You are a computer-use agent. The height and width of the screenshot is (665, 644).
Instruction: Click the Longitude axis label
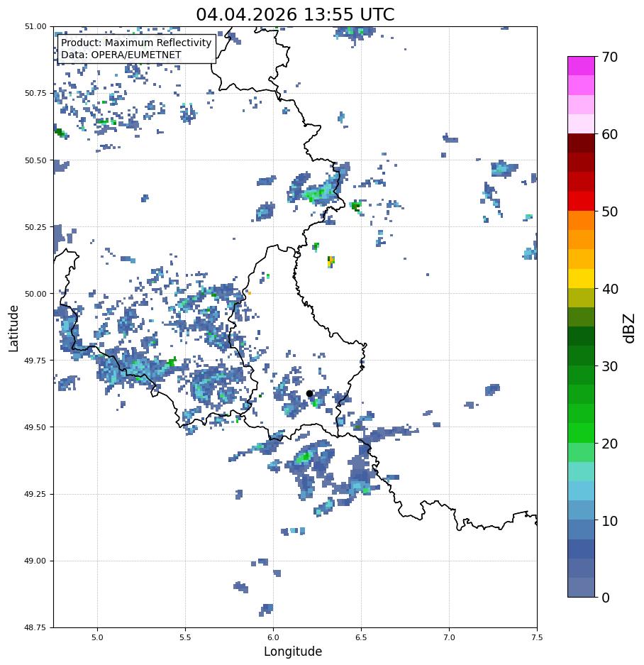pyautogui.click(x=293, y=652)
